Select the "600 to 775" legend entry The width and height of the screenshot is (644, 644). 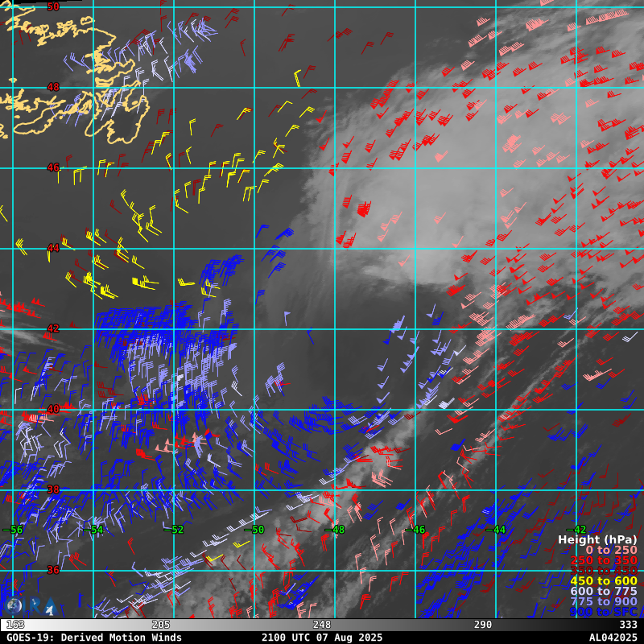coord(604,591)
